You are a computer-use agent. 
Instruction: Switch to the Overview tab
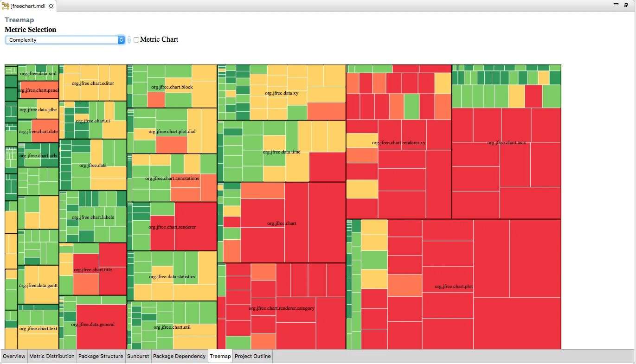pos(14,356)
